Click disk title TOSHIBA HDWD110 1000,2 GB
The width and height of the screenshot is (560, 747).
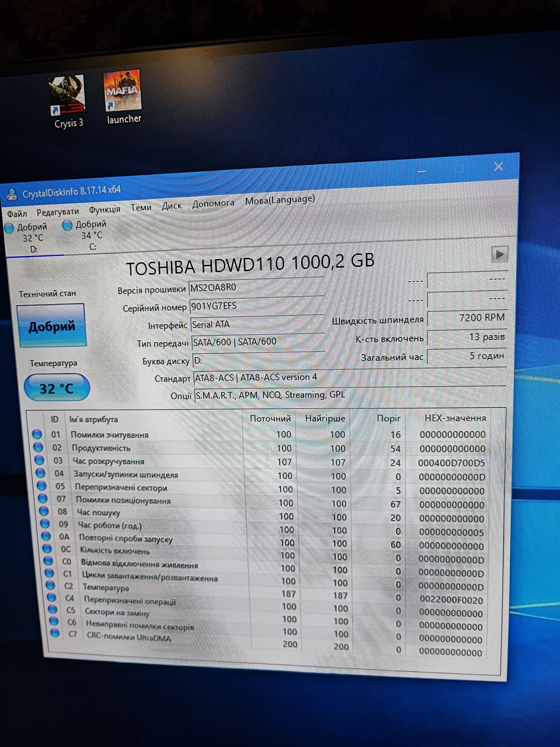(250, 264)
